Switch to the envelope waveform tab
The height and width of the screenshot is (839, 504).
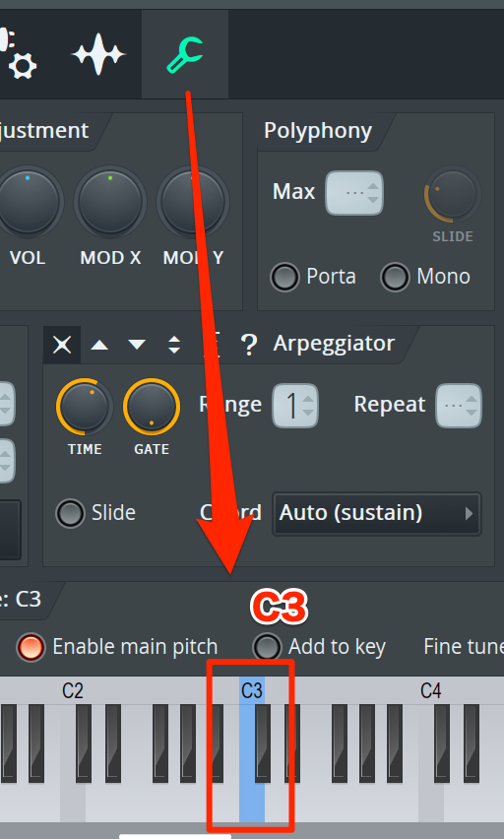pyautogui.click(x=98, y=54)
